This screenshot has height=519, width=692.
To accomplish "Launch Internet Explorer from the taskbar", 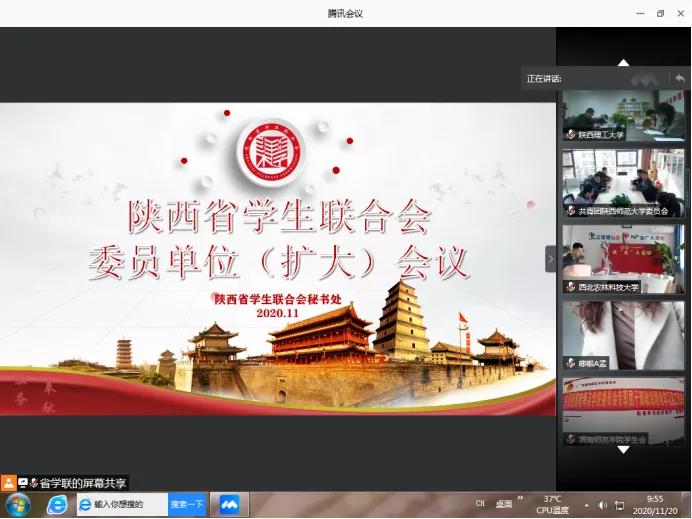I will (56, 504).
